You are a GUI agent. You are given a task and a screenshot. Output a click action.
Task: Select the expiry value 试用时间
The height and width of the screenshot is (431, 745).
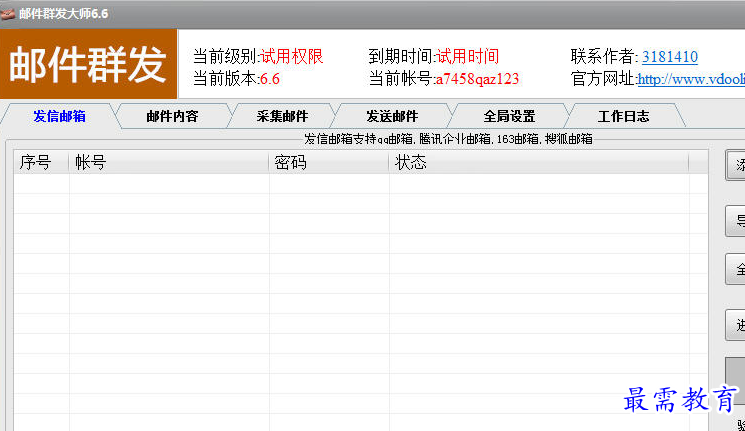coord(468,57)
